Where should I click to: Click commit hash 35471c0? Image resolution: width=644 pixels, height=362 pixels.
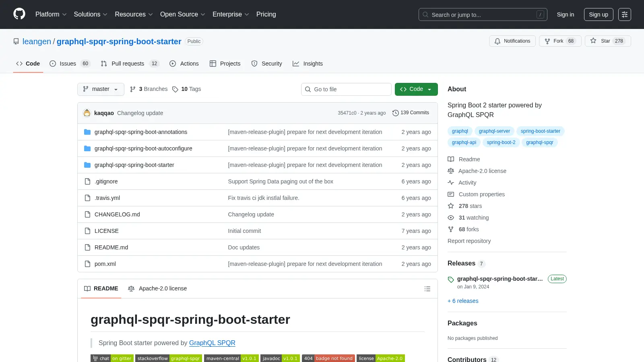(347, 113)
